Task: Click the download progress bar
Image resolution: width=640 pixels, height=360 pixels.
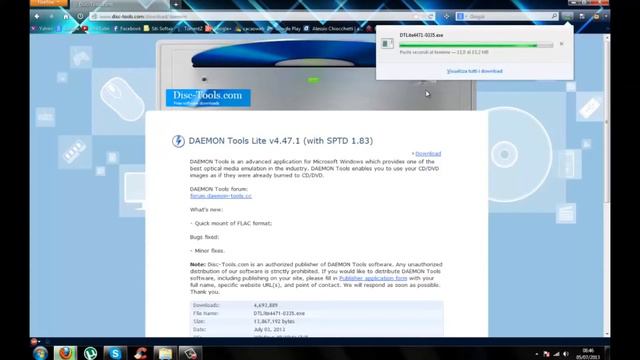Action: pos(476,45)
